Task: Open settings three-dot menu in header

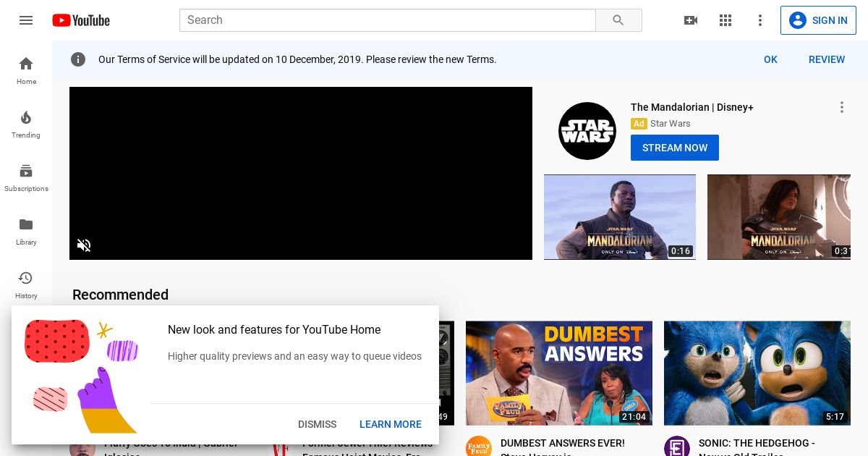Action: click(760, 20)
